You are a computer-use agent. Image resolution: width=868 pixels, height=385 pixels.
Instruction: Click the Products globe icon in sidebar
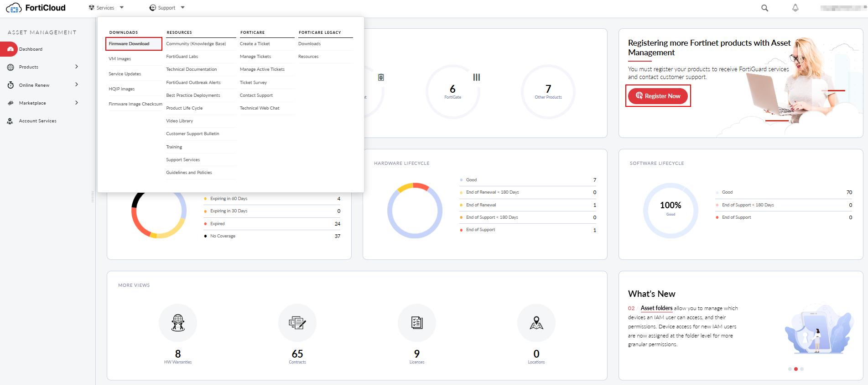pos(10,67)
